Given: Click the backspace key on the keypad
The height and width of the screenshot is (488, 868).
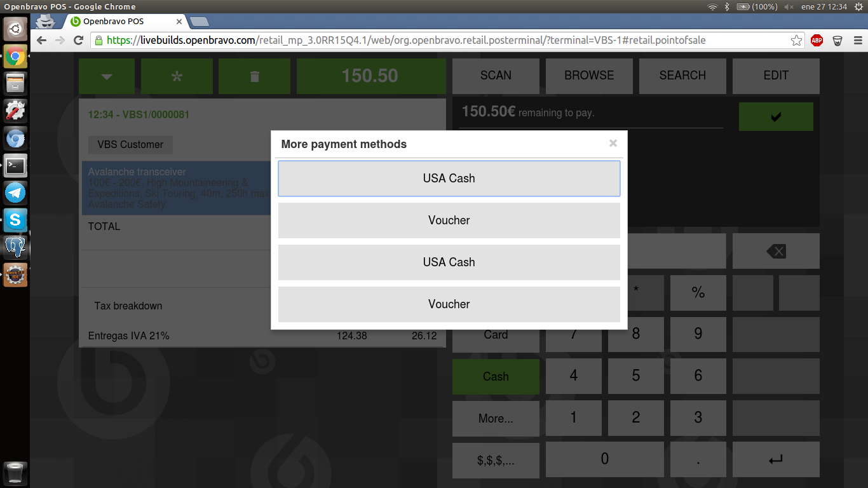Looking at the screenshot, I should click(776, 251).
